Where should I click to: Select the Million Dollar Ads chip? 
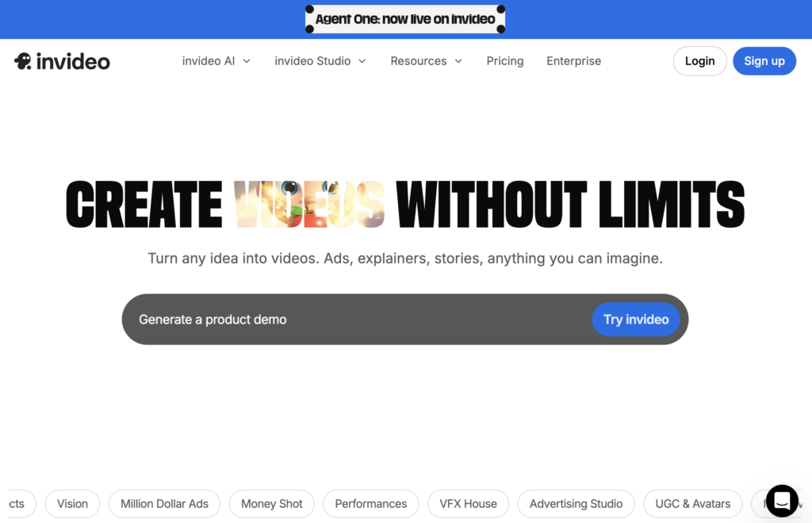coord(164,503)
